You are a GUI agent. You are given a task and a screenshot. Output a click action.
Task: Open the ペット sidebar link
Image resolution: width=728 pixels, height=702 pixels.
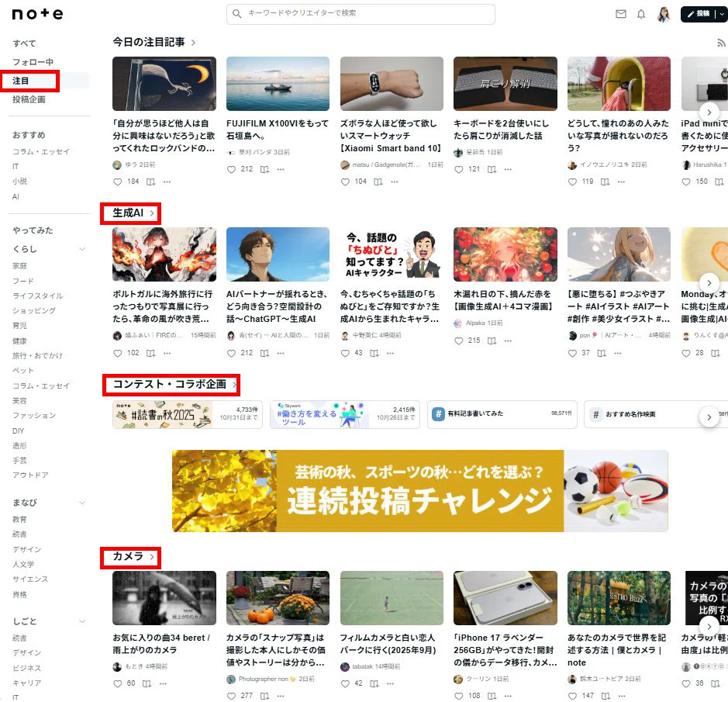tap(22, 370)
